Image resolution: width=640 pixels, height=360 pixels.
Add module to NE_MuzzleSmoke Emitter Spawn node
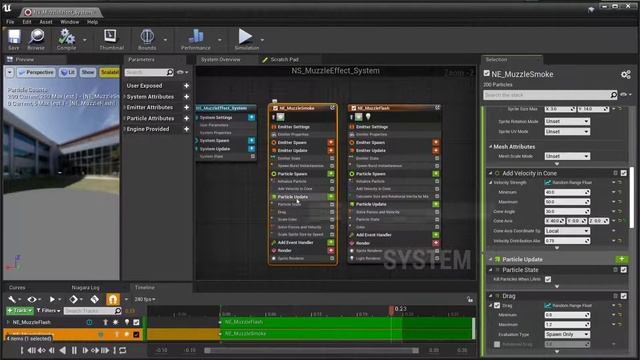coord(331,142)
